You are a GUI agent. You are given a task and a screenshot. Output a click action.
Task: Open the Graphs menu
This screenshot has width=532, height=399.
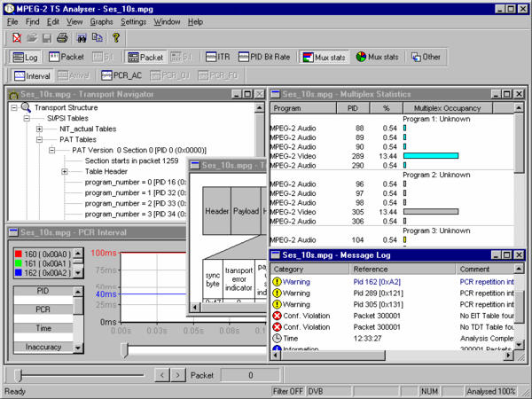point(100,20)
